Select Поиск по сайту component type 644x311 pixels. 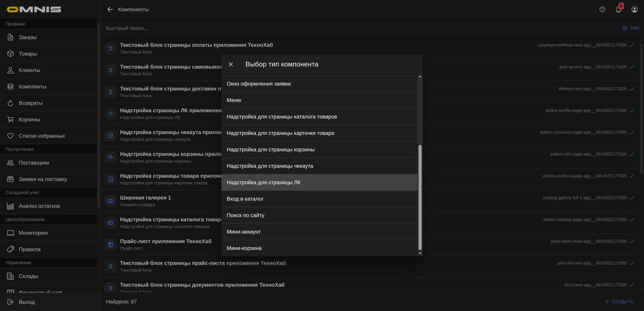[x=319, y=215]
